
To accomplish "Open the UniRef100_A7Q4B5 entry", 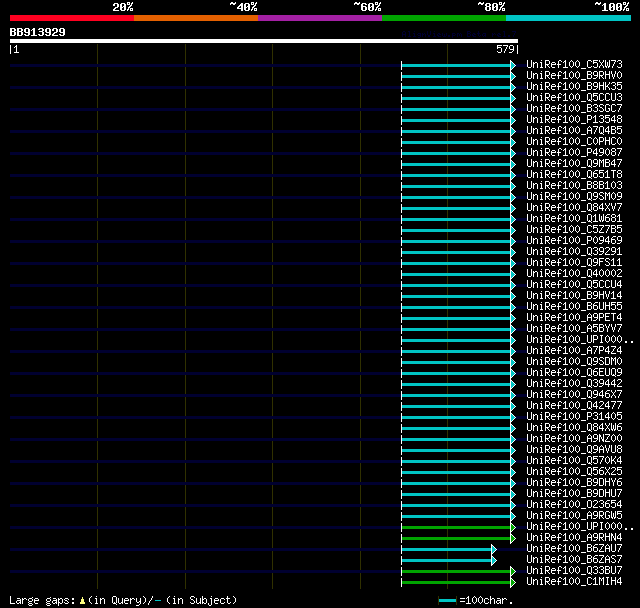I will pos(574,131).
